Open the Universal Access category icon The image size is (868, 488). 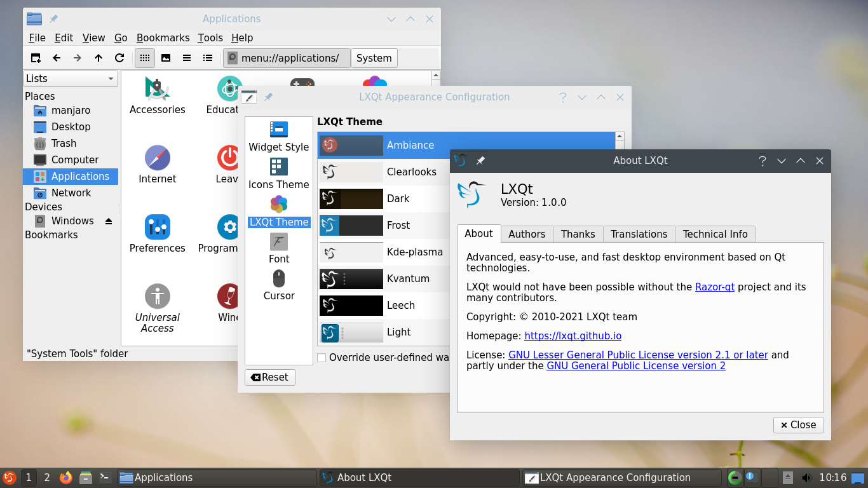click(158, 309)
